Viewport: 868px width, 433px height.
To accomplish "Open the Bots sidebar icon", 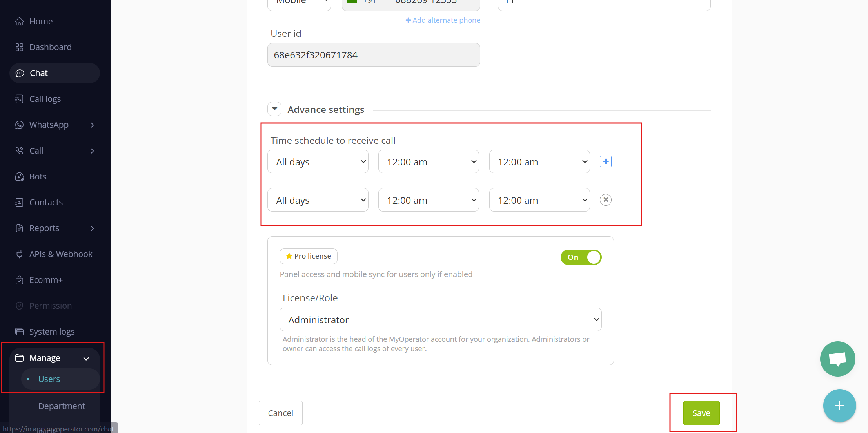I will pos(19,177).
